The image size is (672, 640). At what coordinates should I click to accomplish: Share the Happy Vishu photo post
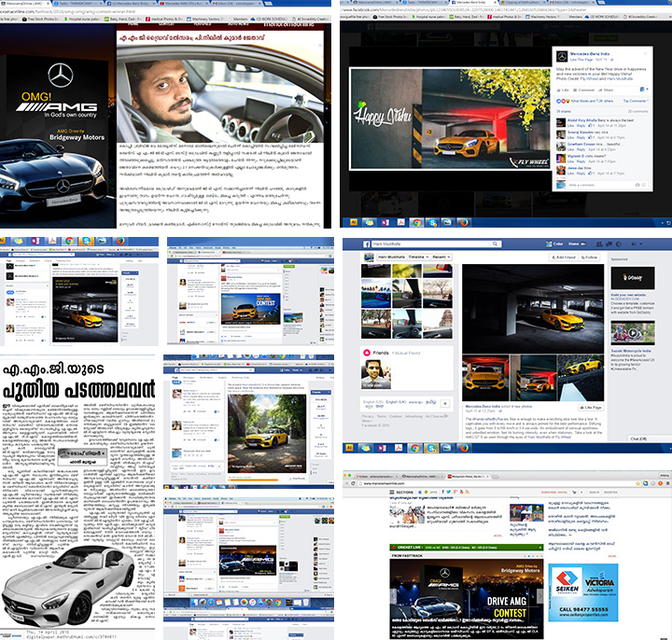pyautogui.click(x=606, y=90)
